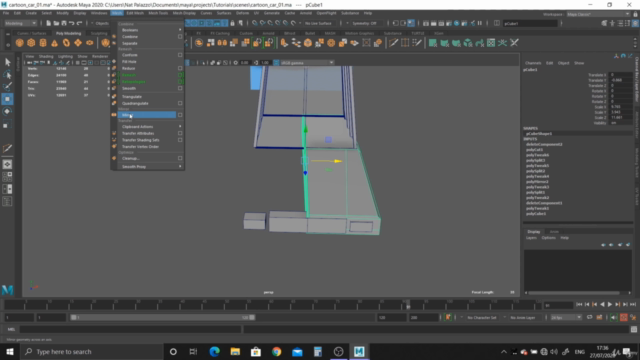
Task: Click the lock selection icon
Action: coord(232,23)
